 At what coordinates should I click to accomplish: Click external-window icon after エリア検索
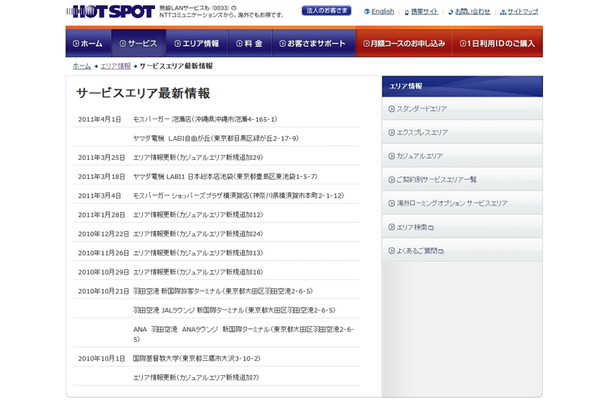(431, 228)
